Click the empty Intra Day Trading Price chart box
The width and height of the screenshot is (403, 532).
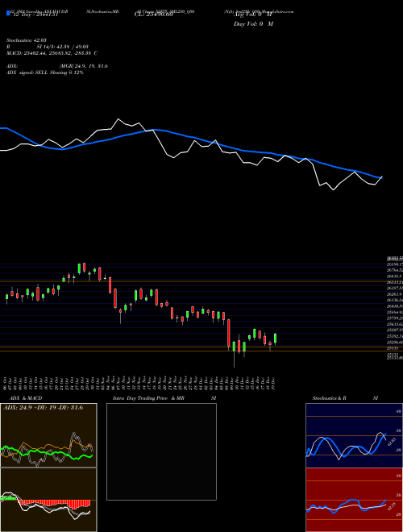tap(161, 451)
